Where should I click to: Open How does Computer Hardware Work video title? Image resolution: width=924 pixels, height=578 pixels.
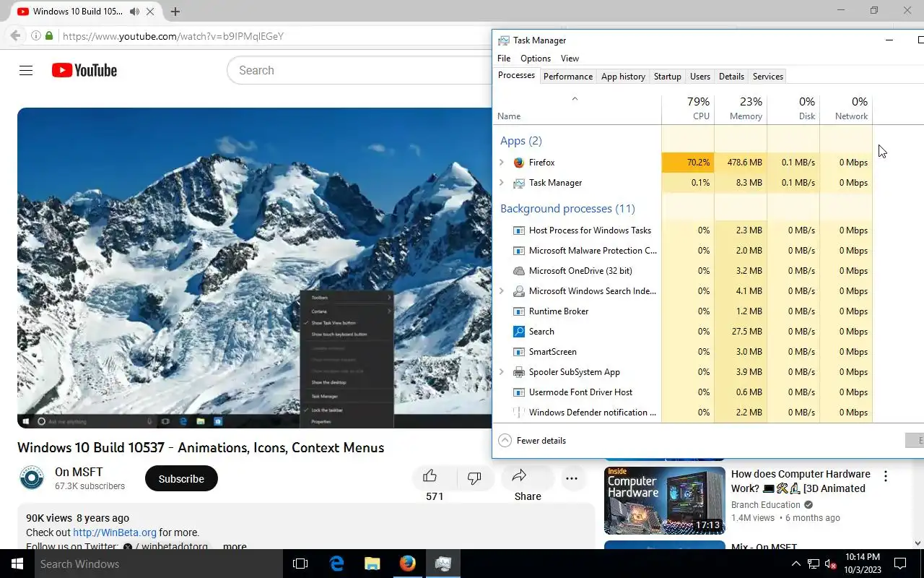(x=801, y=481)
